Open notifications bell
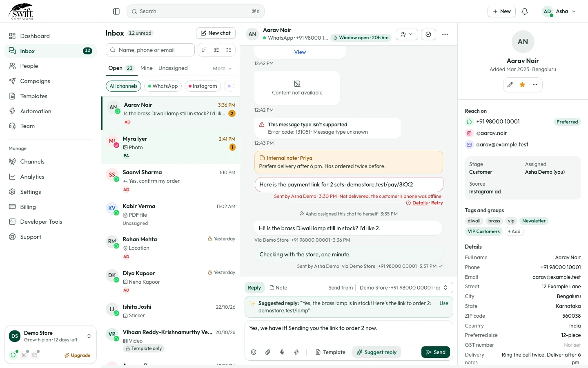588x368 pixels. [x=525, y=11]
